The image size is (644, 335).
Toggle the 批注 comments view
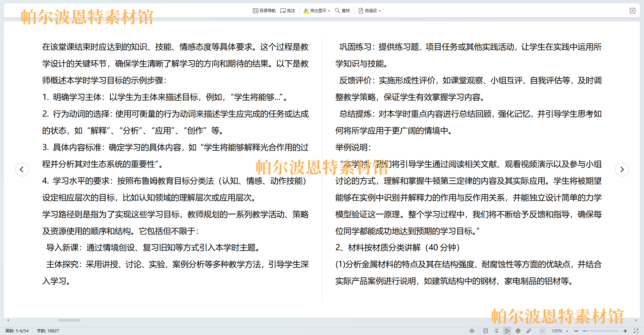click(288, 11)
